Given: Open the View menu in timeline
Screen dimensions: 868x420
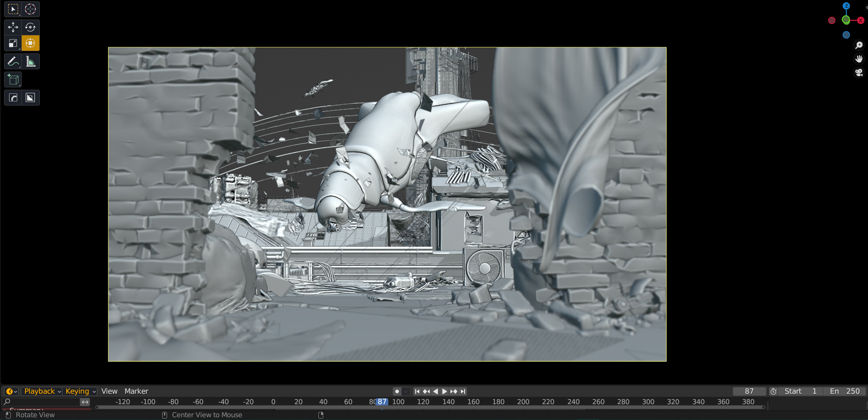Looking at the screenshot, I should (109, 391).
